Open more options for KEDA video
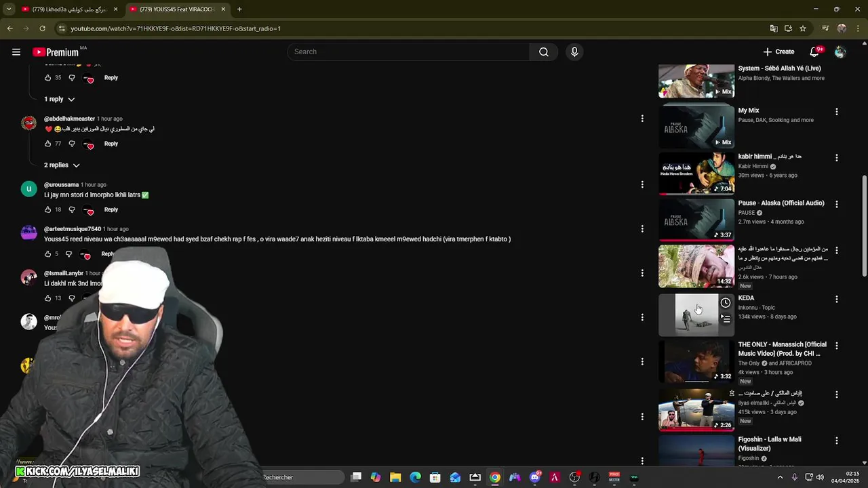This screenshot has width=868, height=488. click(x=837, y=299)
